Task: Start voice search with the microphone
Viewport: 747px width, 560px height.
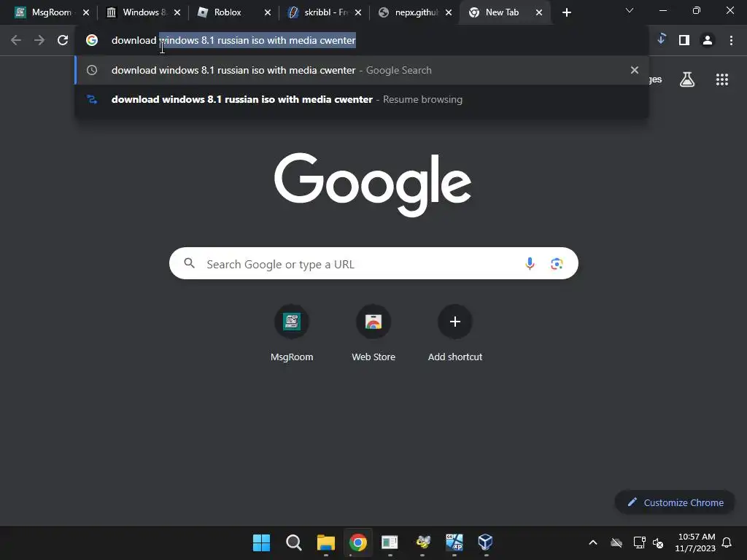Action: pos(530,263)
